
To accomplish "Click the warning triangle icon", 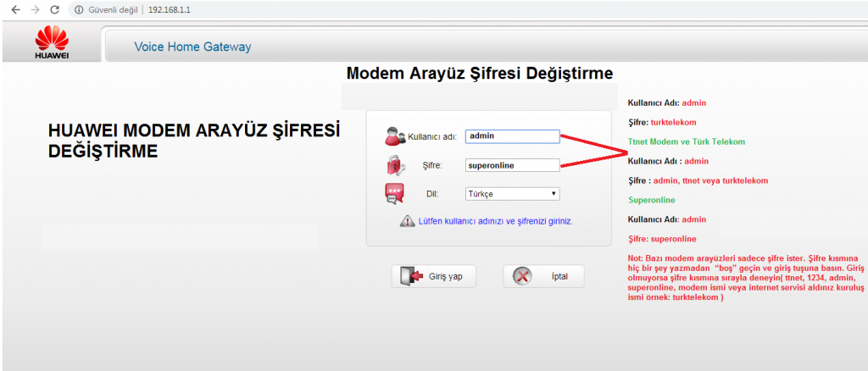I will pos(407,221).
